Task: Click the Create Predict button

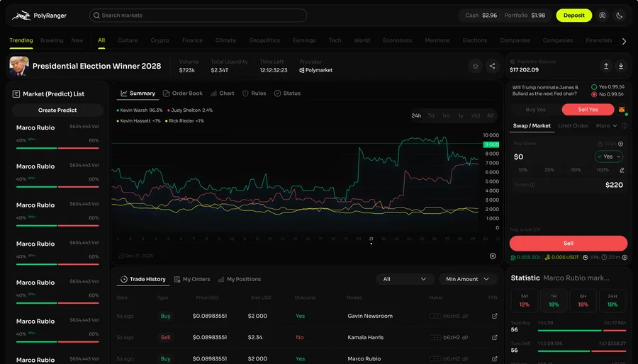Action: 57,110
